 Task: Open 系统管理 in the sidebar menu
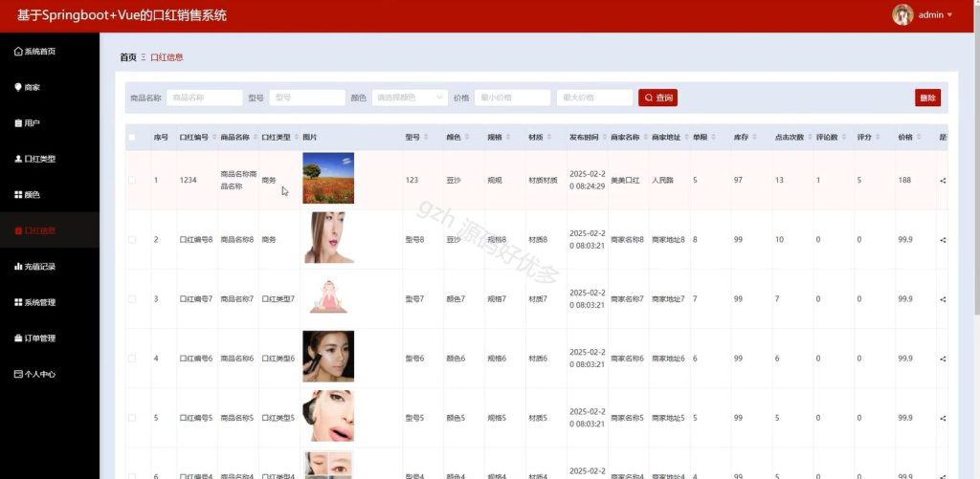coord(35,302)
